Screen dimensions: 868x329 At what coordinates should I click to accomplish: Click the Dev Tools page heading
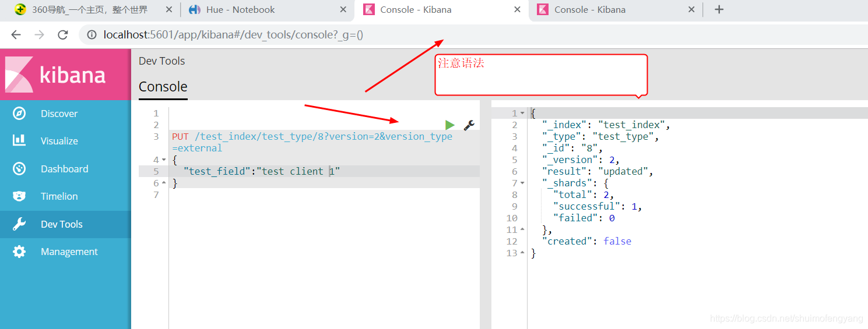pyautogui.click(x=161, y=61)
